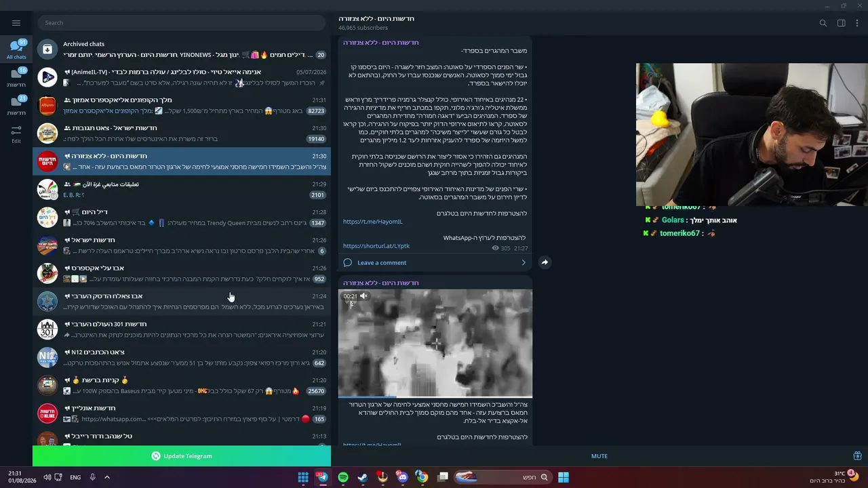Open the מלך הקופונים אליאקספרס אמזון group
868x488 pixels.
pos(182,105)
